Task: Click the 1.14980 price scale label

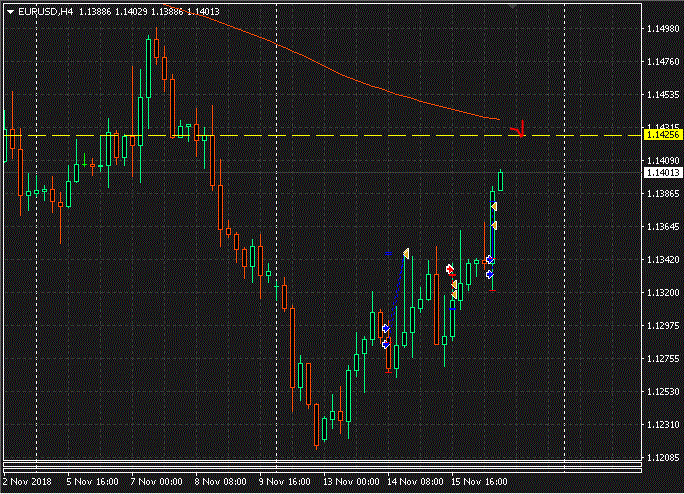Action: (660, 29)
